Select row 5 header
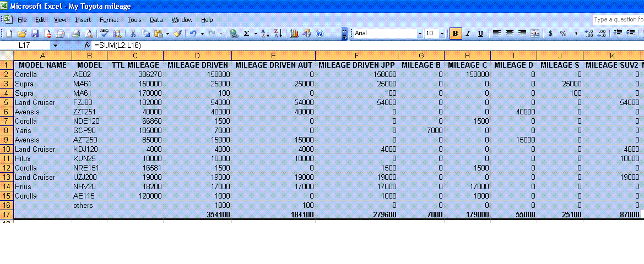 click(7, 102)
